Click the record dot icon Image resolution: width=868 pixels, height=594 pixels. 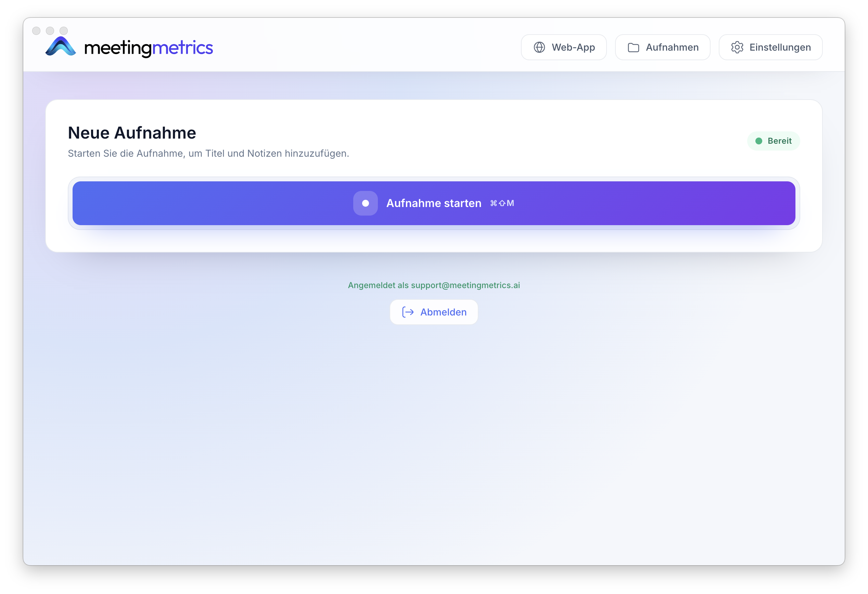point(365,203)
